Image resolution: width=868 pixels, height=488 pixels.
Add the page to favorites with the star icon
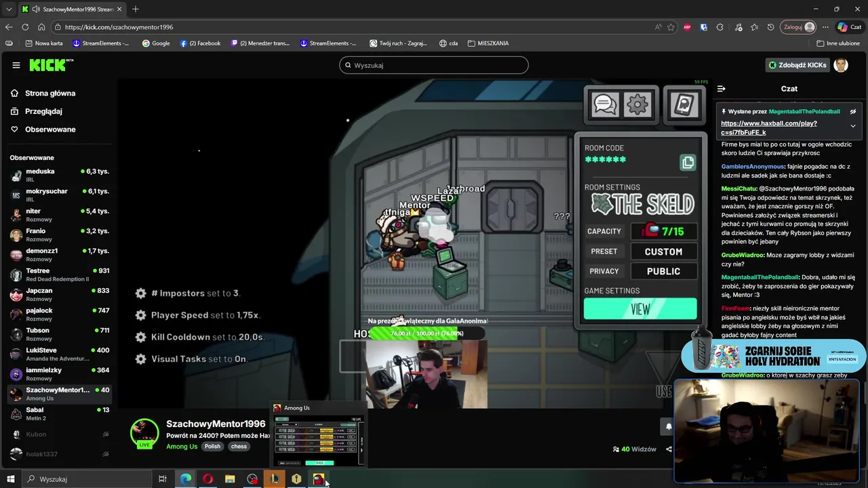[671, 27]
